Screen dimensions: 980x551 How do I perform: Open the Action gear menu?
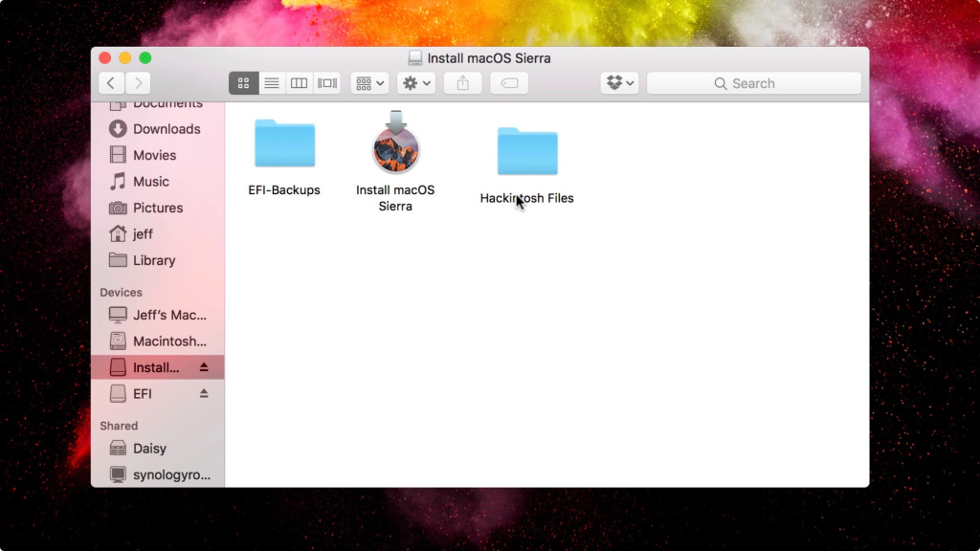click(416, 83)
